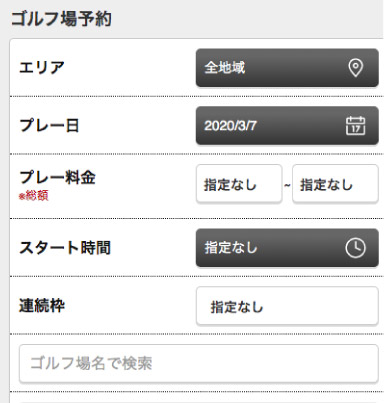
Task: Click the red ※総額 note
Action: pyautogui.click(x=33, y=196)
